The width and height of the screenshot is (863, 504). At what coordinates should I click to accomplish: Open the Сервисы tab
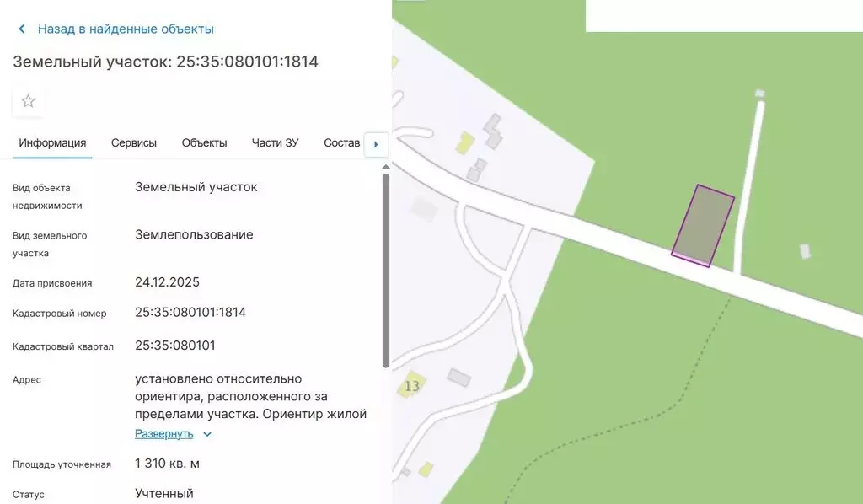point(133,142)
